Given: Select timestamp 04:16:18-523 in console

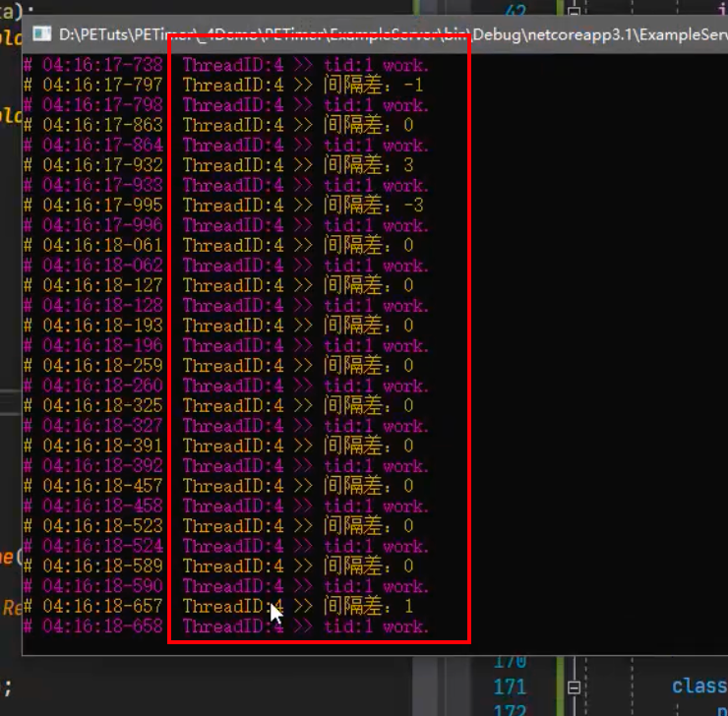Looking at the screenshot, I should click(x=102, y=526).
